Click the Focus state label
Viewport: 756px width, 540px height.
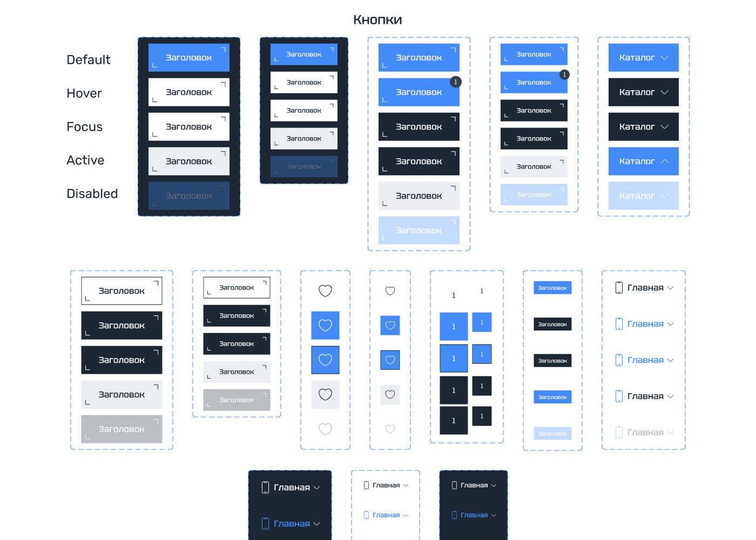coord(85,127)
